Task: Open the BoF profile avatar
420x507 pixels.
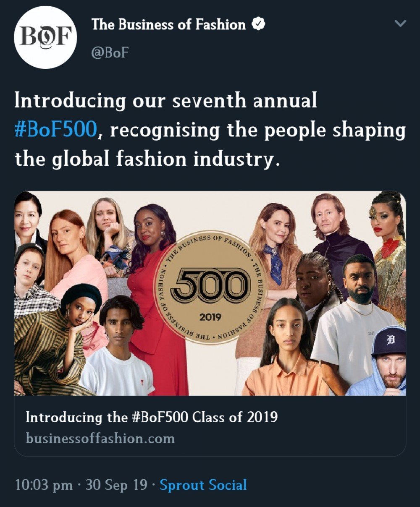Action: point(46,37)
